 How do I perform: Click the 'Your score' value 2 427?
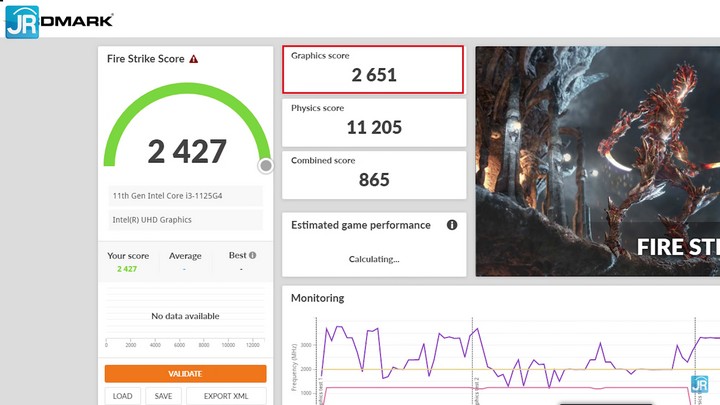pos(127,269)
